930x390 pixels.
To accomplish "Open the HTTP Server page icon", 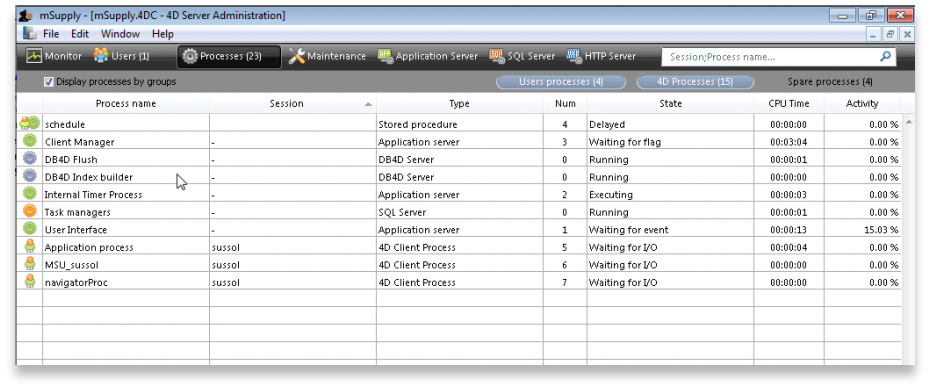I will coord(574,56).
